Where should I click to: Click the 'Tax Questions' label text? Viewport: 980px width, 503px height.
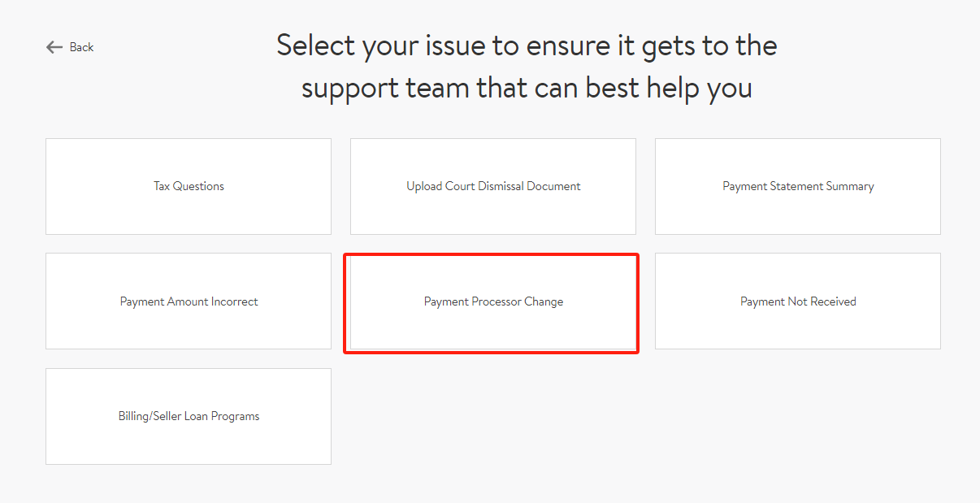189,186
